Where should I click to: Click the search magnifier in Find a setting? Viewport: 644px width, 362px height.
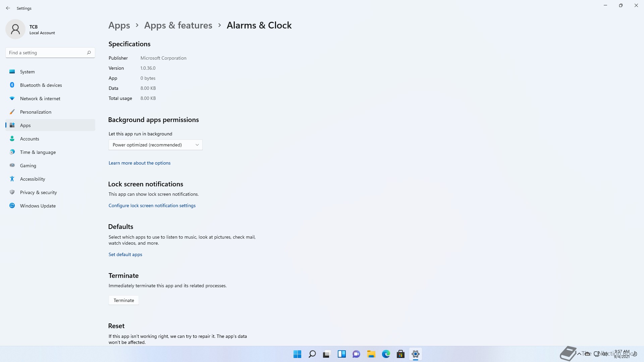tap(89, 53)
